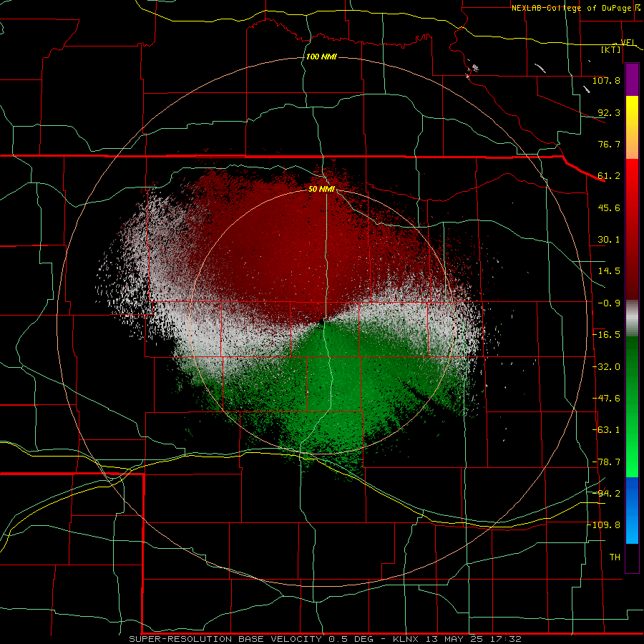
Task: Click the 100 NMI range ring label
Action: [321, 57]
